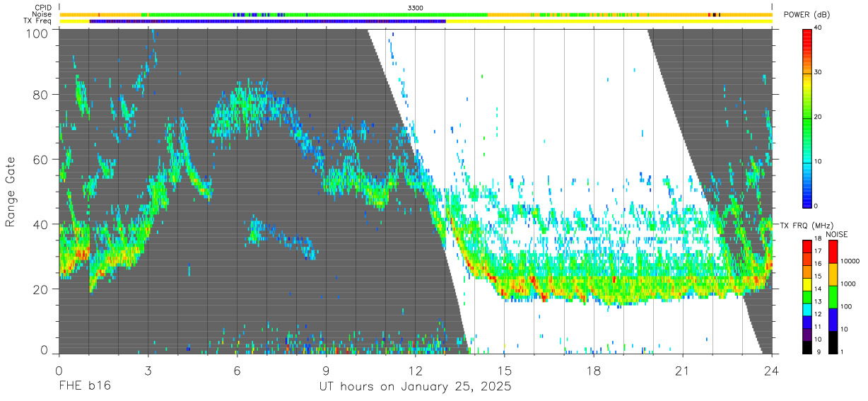This screenshot has height=401, width=868.
Task: Click the NOISE legend title
Action: tap(837, 234)
